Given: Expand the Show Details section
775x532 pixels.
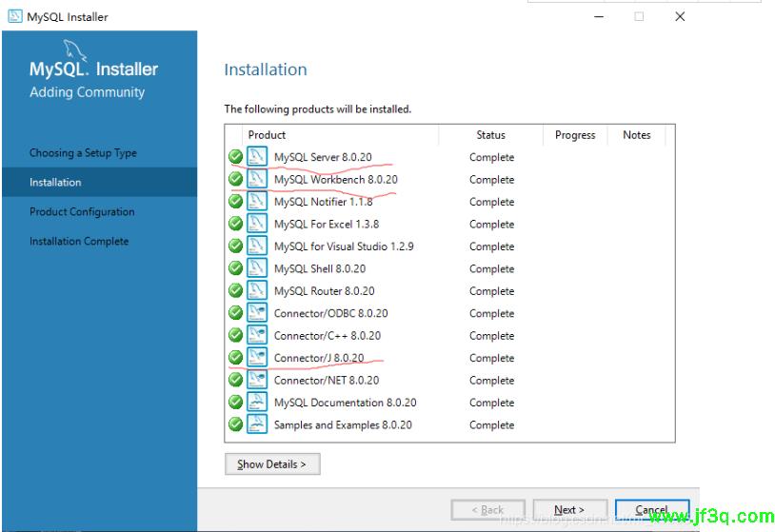Looking at the screenshot, I should (x=272, y=464).
